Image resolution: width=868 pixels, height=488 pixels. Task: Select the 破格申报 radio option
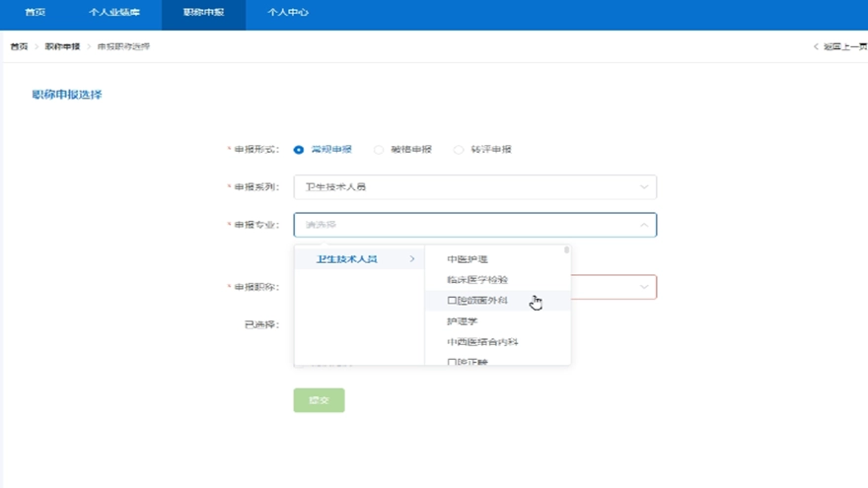click(379, 150)
